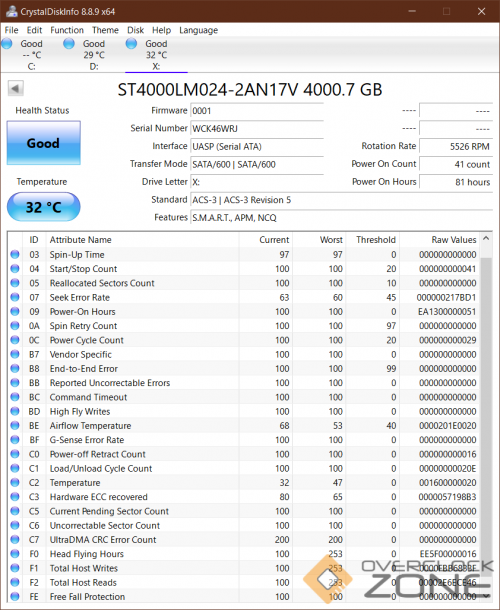The height and width of the screenshot is (610, 500).
Task: Open the Disk menu
Action: click(x=135, y=30)
